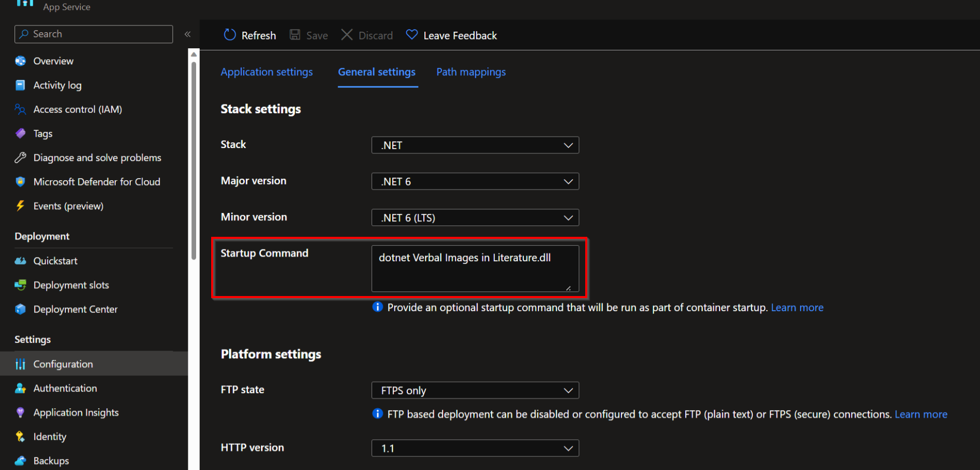Click the Activity log icon
Screen dimensions: 980x470
coord(20,85)
